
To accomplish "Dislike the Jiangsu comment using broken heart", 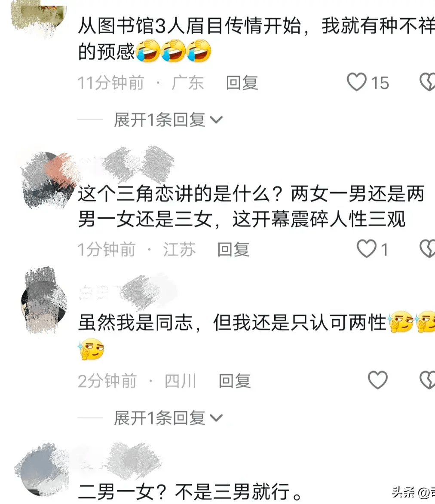I will (x=428, y=248).
